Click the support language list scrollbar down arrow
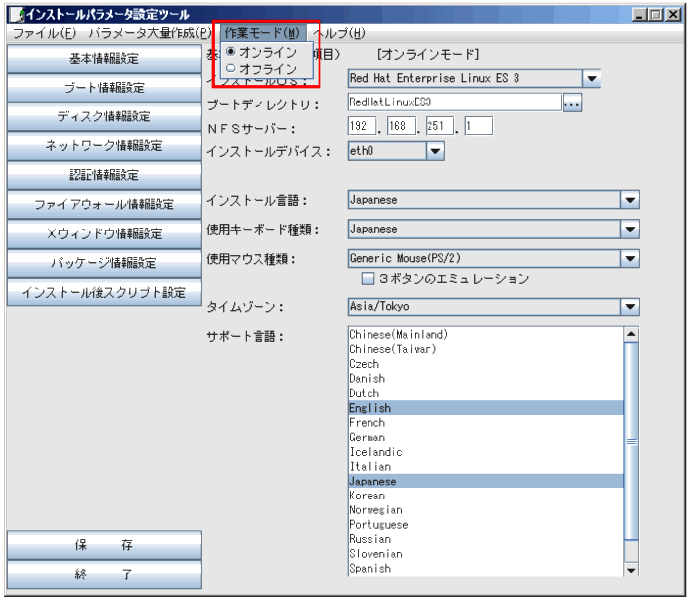 (630, 569)
